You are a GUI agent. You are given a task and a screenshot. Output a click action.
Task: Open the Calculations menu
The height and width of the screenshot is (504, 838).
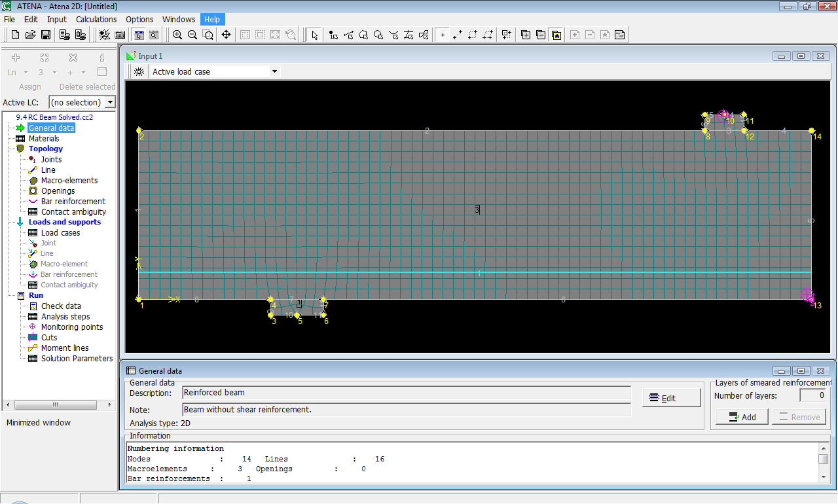click(x=96, y=19)
